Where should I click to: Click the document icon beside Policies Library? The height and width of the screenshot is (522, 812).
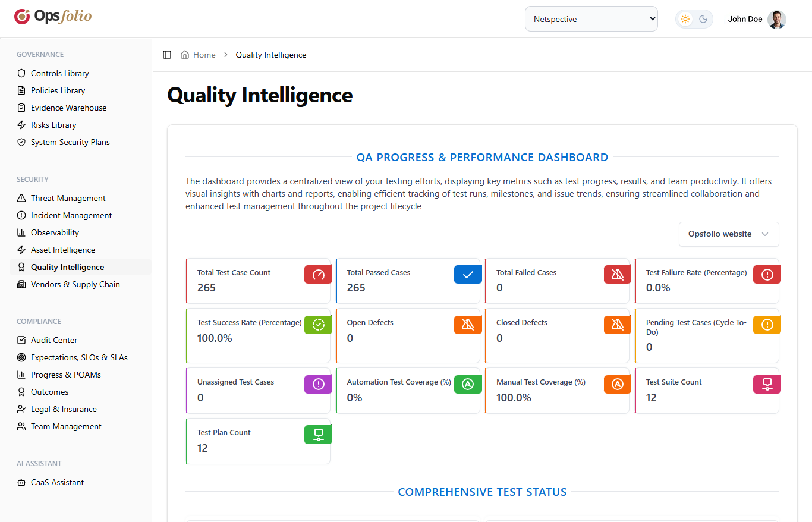(21, 90)
